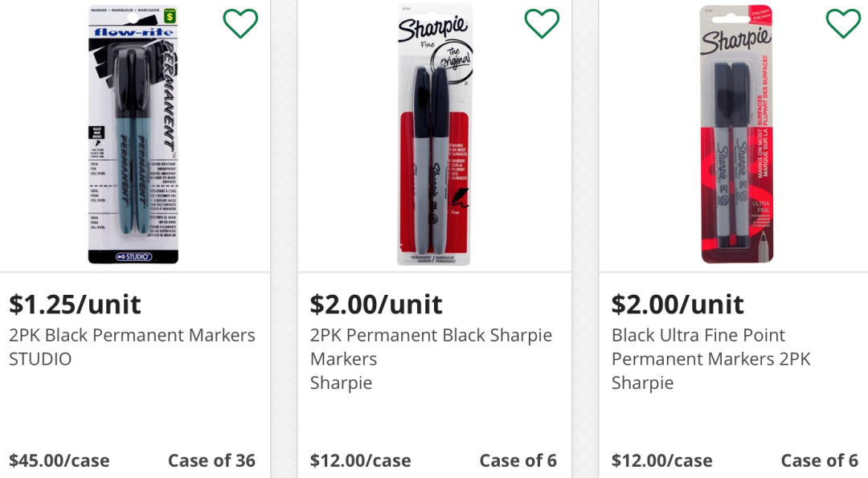Open the flow-rite permanent markers product image
The width and height of the screenshot is (868, 478).
(133, 134)
